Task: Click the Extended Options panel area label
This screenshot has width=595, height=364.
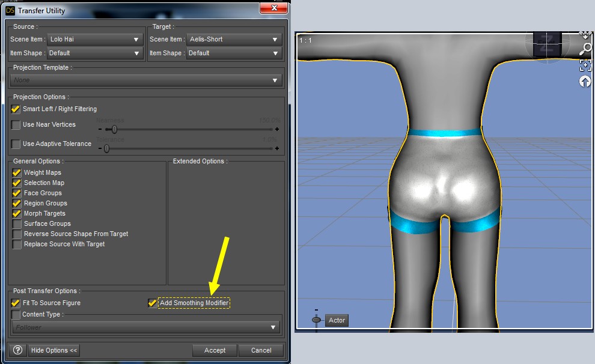Action: click(x=200, y=161)
